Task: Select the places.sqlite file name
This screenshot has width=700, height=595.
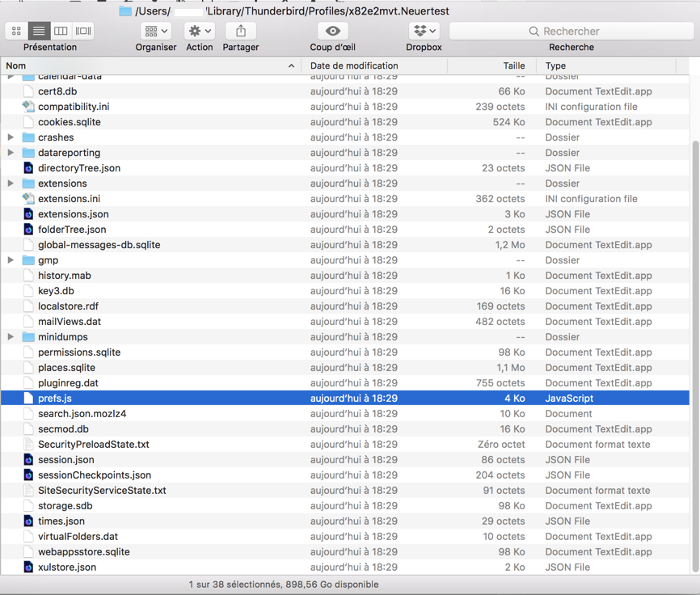Action: click(x=66, y=367)
